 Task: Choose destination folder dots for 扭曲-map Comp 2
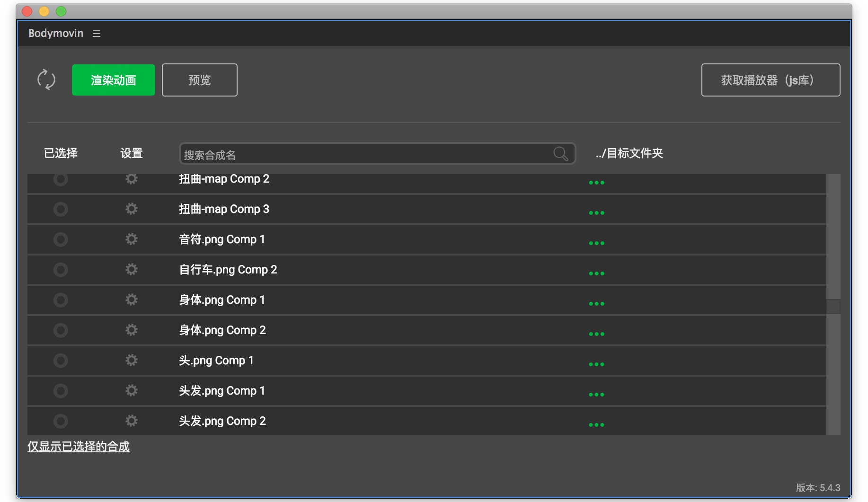point(596,183)
